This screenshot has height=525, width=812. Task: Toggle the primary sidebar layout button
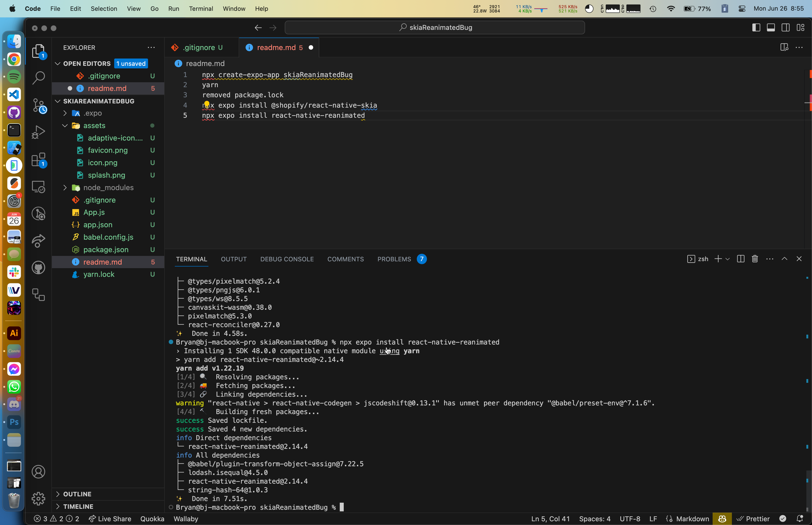coord(756,28)
